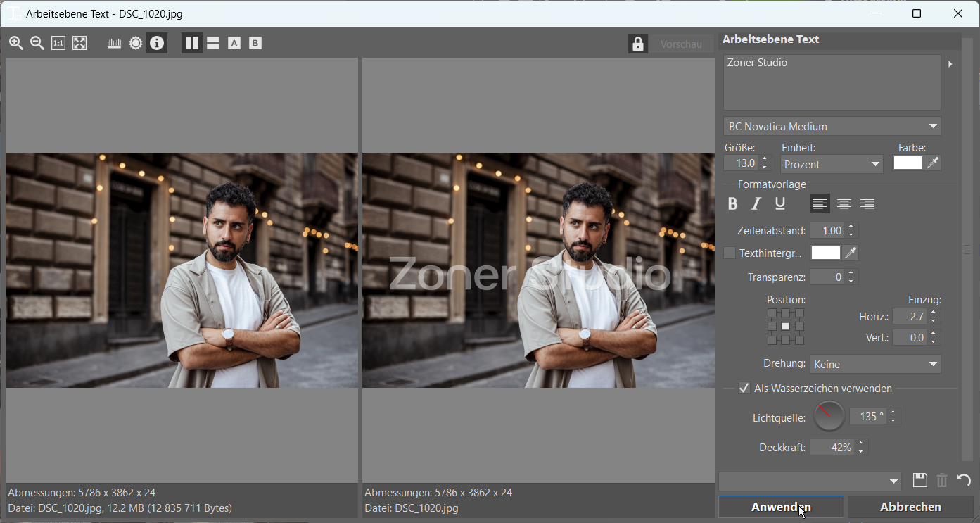Save the preset with floppy disk icon

919,481
